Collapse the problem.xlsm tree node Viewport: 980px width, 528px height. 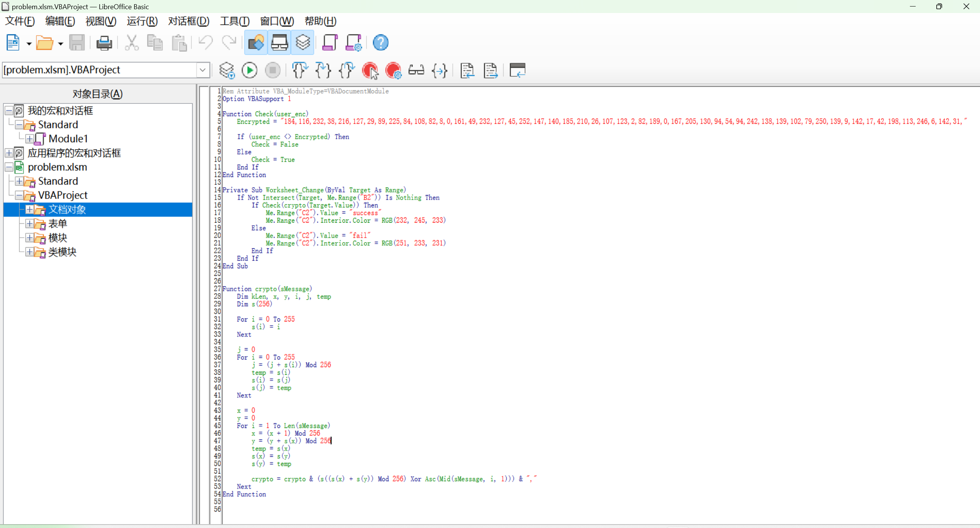click(x=9, y=167)
